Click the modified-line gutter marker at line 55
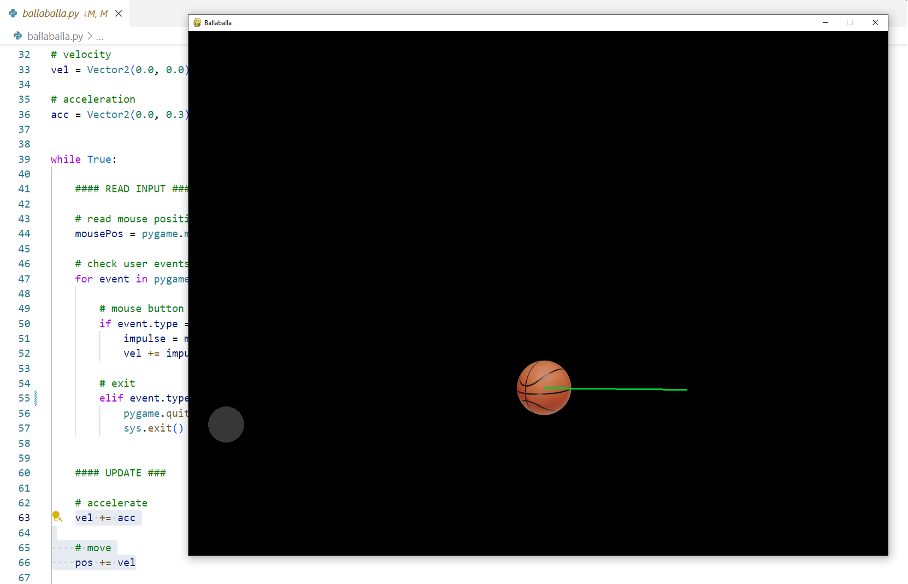This screenshot has width=908, height=584. coord(36,398)
